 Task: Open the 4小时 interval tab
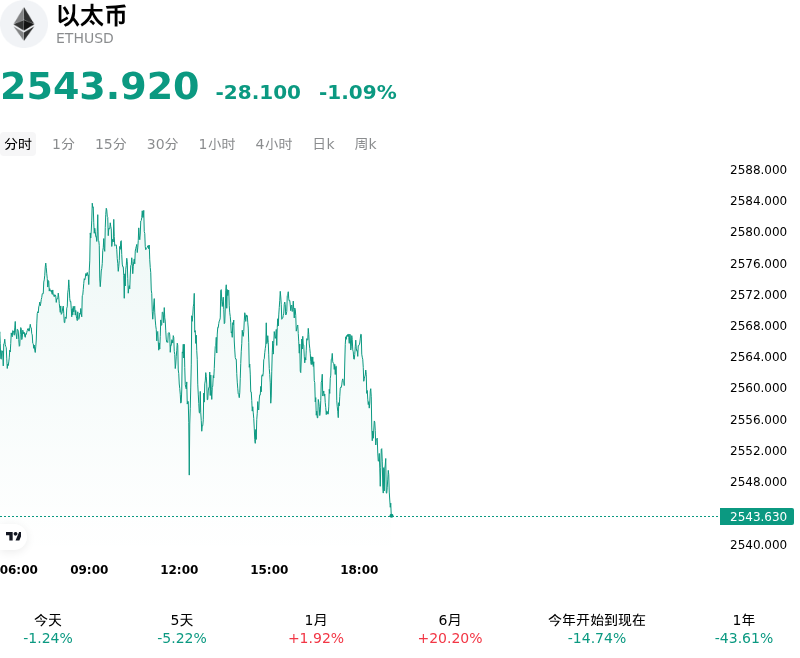click(x=274, y=144)
